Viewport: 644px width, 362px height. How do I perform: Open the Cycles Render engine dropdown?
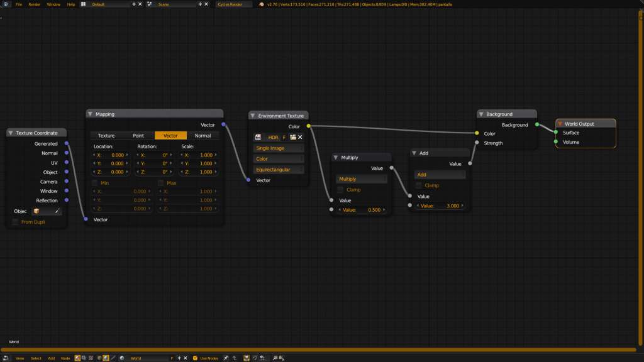(x=233, y=4)
